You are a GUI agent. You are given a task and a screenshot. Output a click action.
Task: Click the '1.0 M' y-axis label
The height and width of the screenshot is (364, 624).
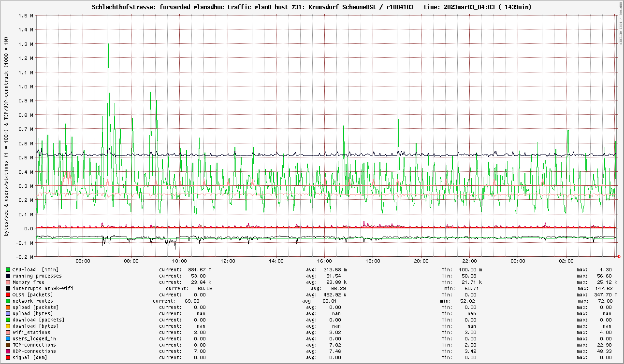[26, 86]
